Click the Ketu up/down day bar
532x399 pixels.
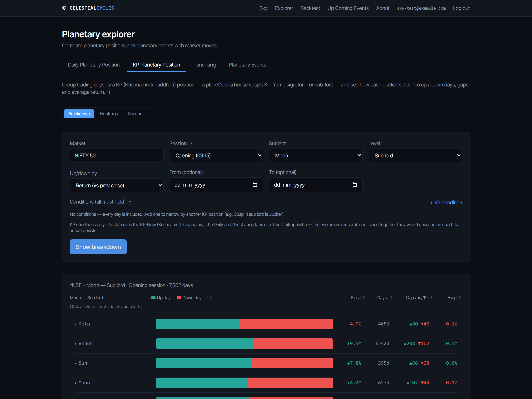(244, 324)
